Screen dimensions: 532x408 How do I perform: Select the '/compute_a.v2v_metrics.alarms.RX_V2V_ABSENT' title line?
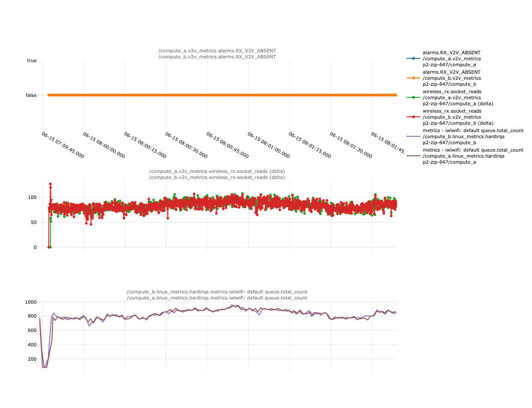(217, 51)
